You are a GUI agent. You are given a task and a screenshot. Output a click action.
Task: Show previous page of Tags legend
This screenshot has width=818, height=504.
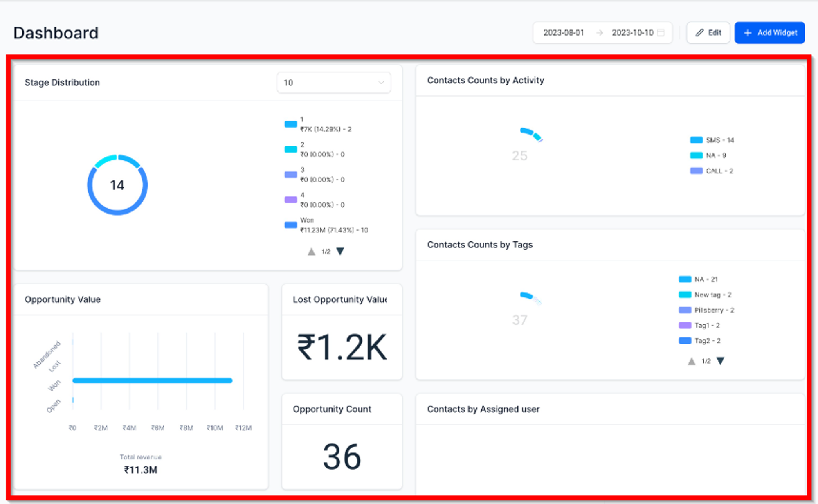click(x=691, y=361)
